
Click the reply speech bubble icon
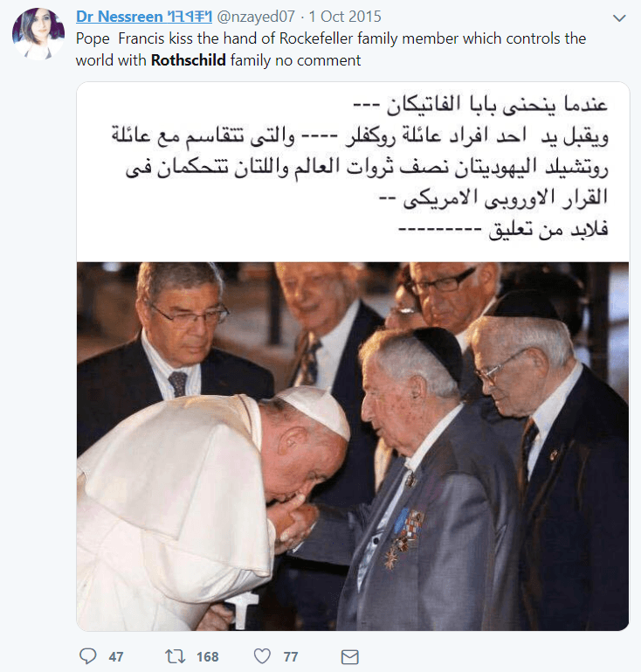pyautogui.click(x=88, y=656)
